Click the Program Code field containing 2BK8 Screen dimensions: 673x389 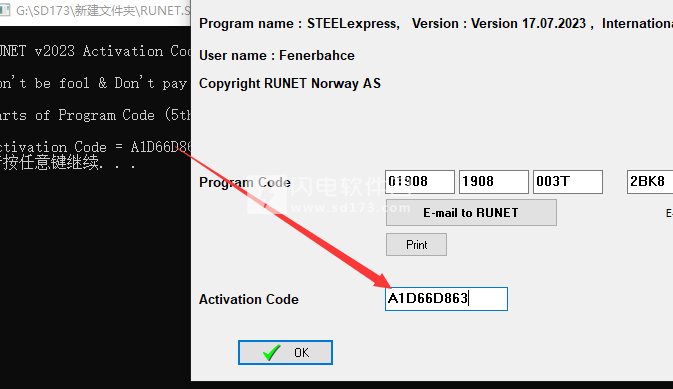[650, 182]
